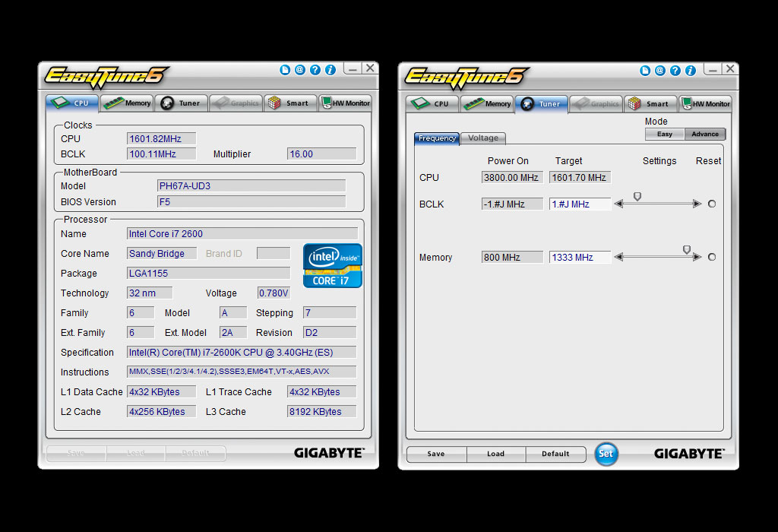Click the Specification field text

(x=242, y=353)
